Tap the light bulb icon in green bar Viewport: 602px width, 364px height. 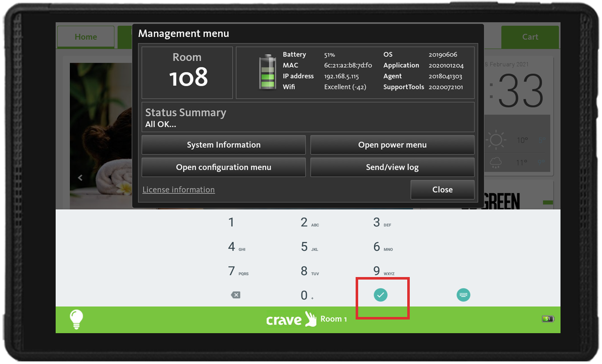[x=76, y=320]
